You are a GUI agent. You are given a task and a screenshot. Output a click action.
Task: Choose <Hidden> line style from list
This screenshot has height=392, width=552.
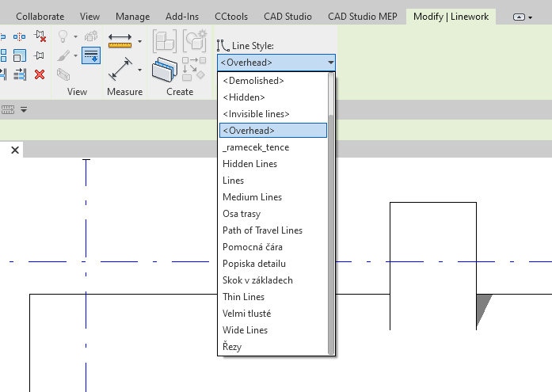point(244,97)
